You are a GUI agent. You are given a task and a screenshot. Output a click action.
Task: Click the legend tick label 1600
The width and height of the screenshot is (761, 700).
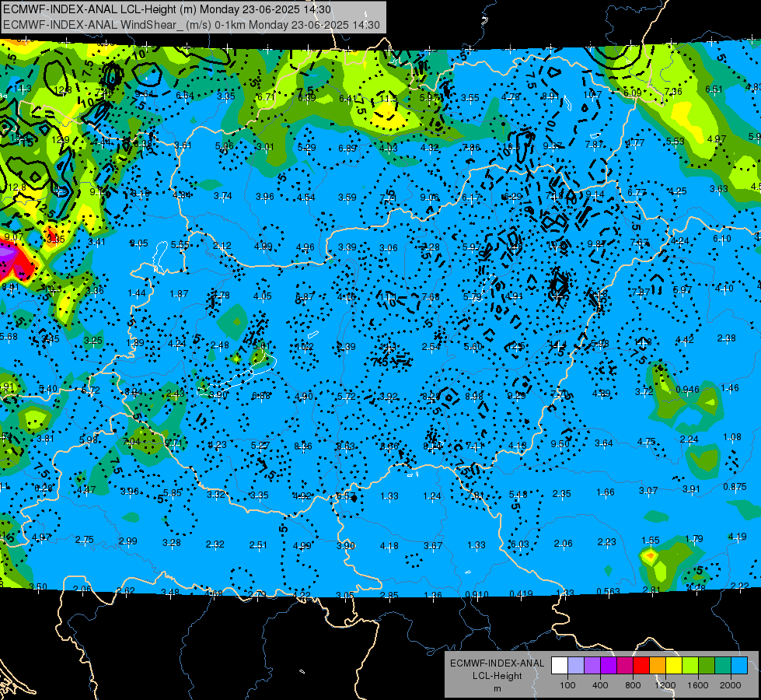click(697, 685)
